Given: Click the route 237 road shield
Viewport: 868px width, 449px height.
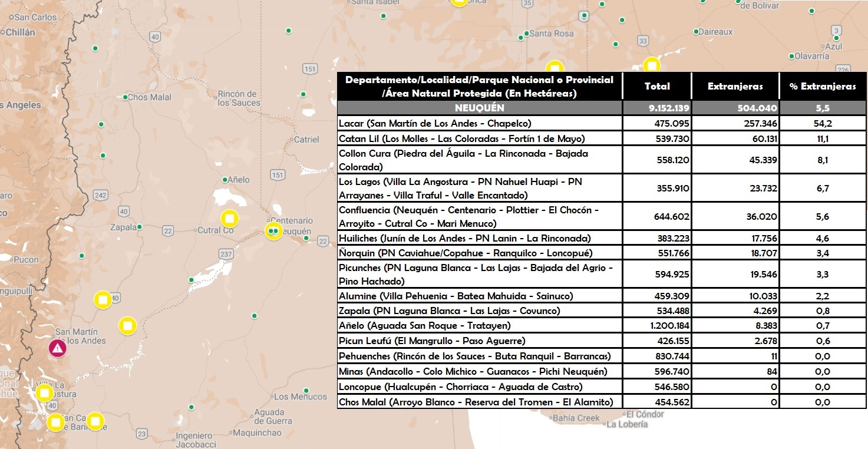Looking at the screenshot, I should coord(226,253).
